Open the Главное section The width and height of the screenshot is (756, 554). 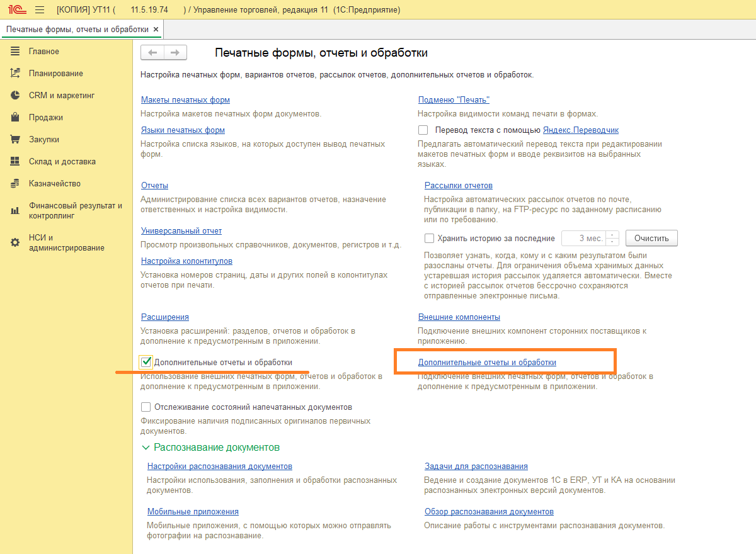click(44, 52)
